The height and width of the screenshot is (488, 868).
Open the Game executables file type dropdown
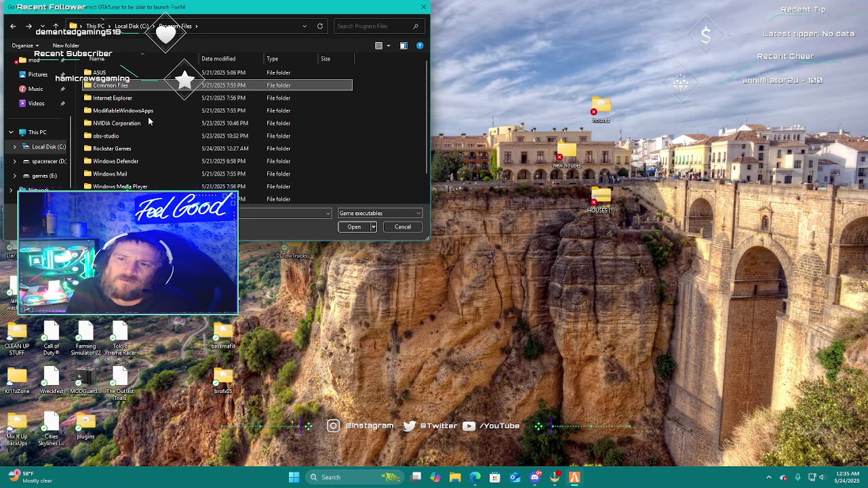380,213
